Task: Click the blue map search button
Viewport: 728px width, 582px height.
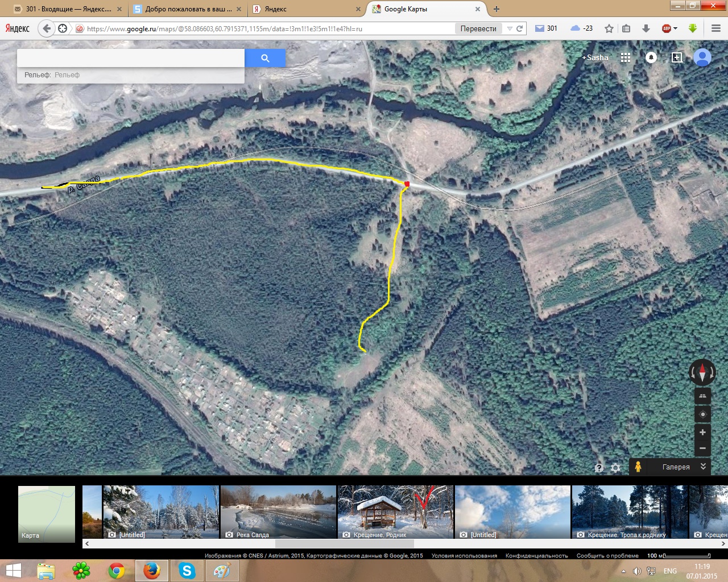Action: pos(265,58)
